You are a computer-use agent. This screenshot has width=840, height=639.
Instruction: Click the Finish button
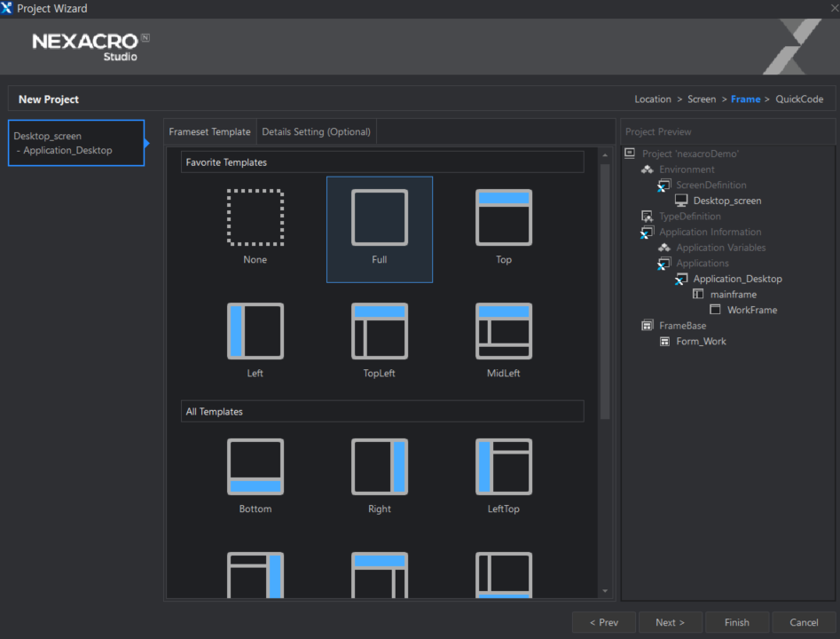pyautogui.click(x=736, y=622)
